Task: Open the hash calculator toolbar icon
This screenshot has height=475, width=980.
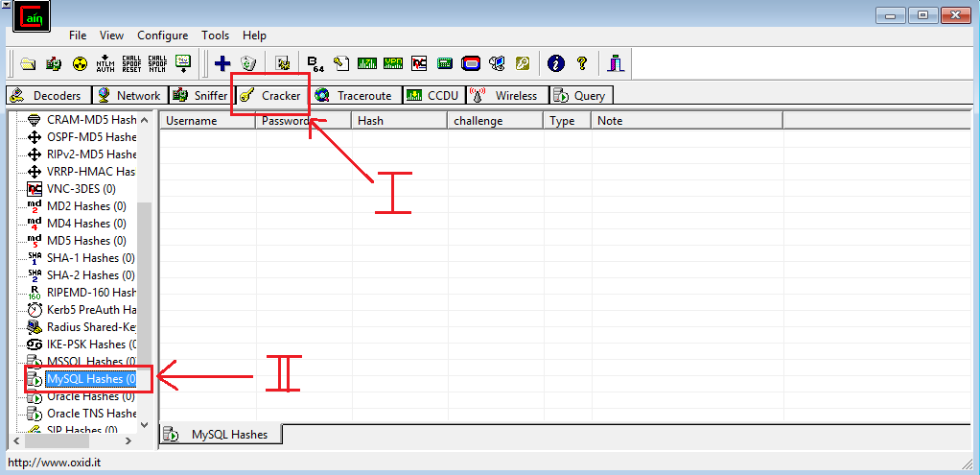Action: point(445,63)
